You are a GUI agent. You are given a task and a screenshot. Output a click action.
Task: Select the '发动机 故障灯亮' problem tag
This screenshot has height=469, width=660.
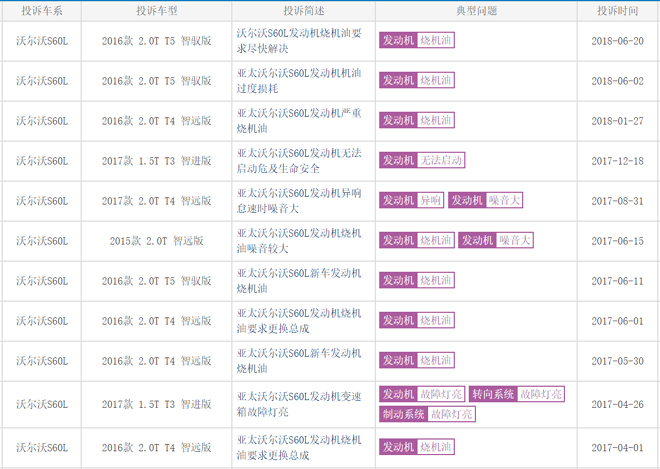[422, 394]
